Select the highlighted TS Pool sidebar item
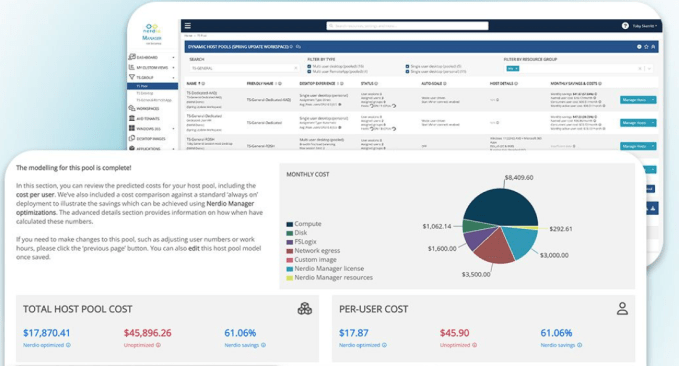 (x=152, y=86)
